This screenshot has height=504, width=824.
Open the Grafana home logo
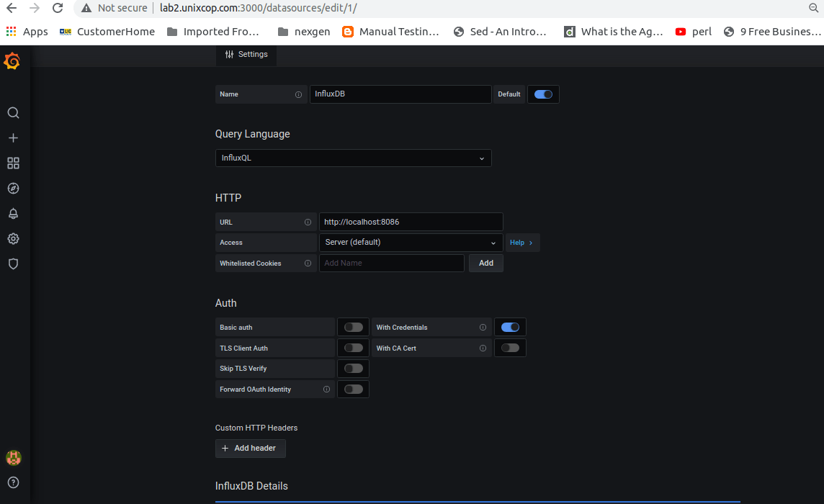coord(12,61)
